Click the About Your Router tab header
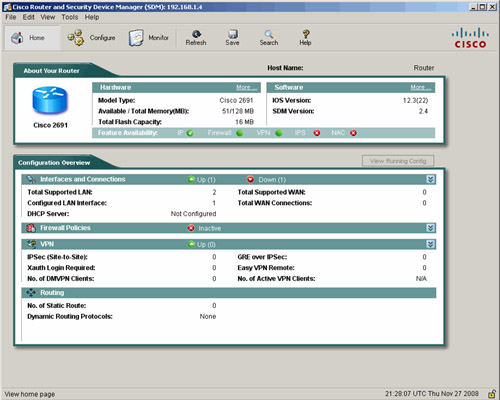This screenshot has height=400, width=500. pos(51,71)
